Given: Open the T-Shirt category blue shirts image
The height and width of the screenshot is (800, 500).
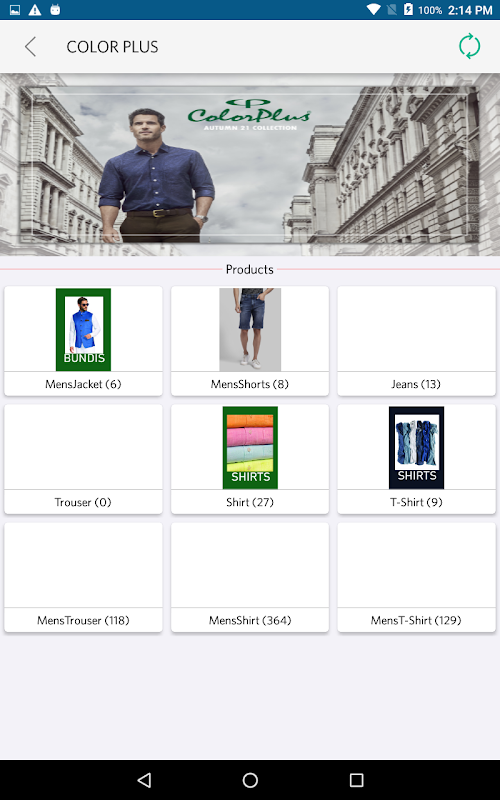Looking at the screenshot, I should pos(416,447).
